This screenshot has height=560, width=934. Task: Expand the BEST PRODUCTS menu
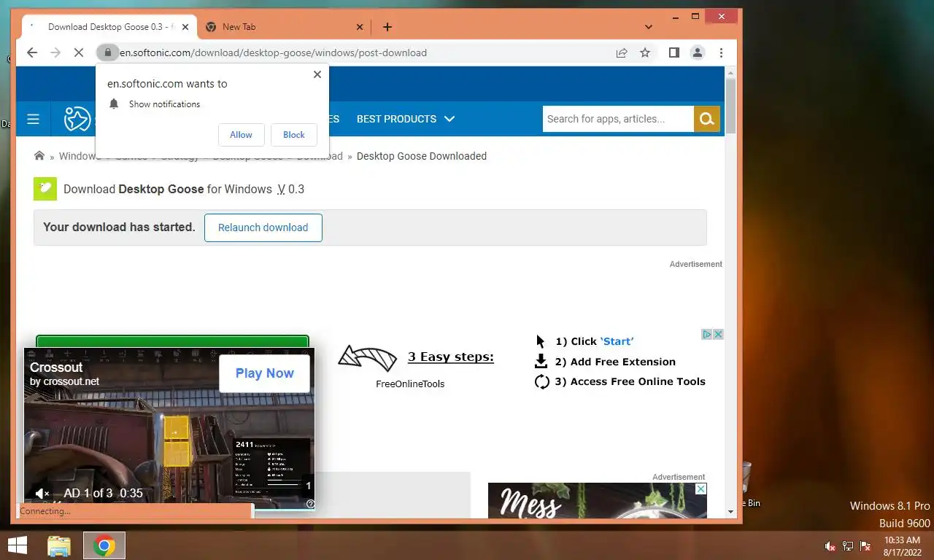(406, 119)
